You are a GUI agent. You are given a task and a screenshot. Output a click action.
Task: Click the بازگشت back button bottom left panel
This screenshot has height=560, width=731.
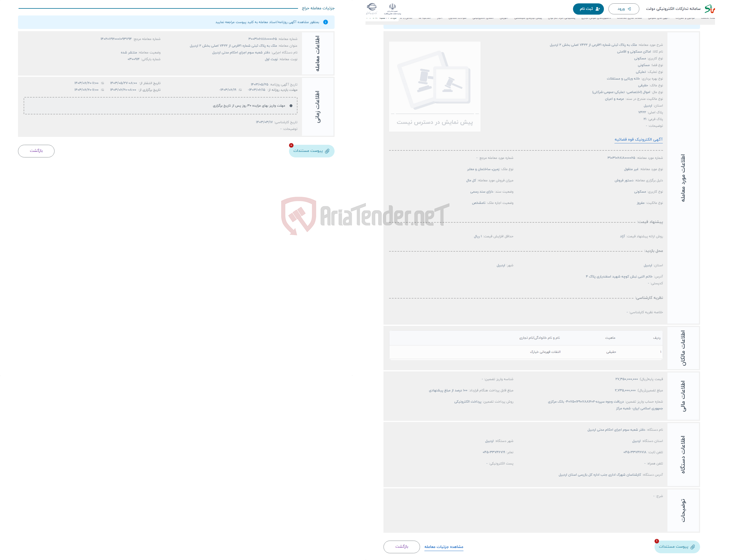click(x=37, y=152)
